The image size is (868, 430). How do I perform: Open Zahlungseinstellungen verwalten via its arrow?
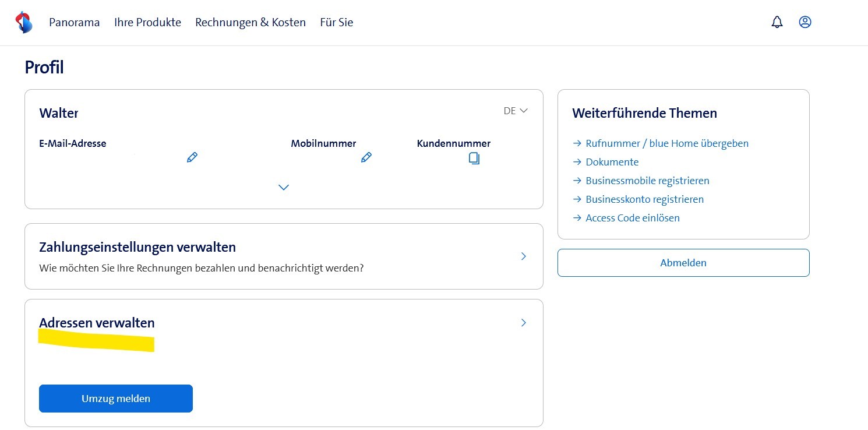(x=523, y=256)
